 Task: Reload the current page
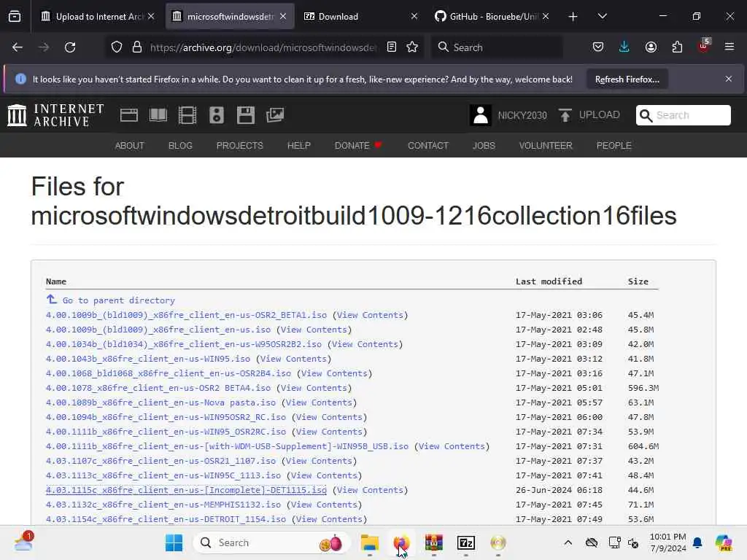(x=70, y=47)
